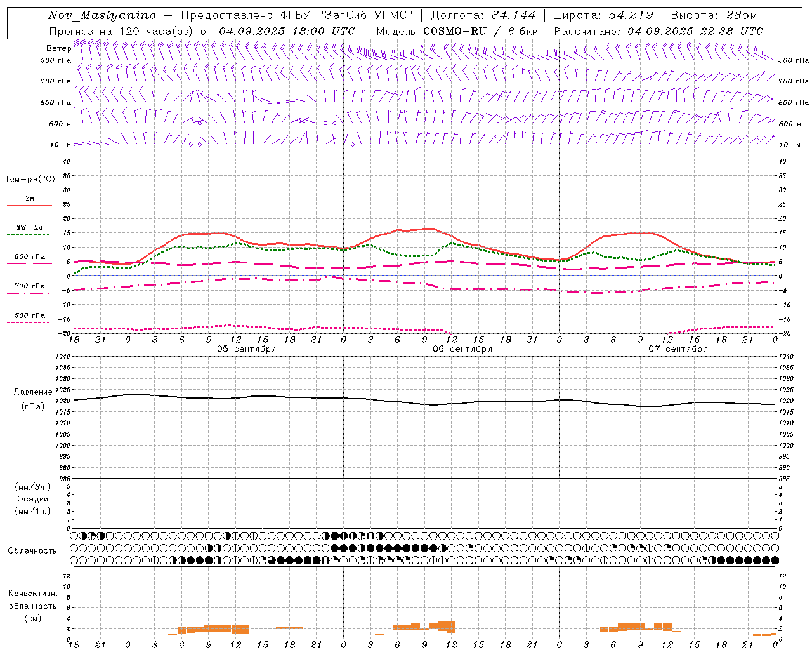Click the 'Конвективн.' label
Viewport: 812px width, 650px height.
point(32,594)
